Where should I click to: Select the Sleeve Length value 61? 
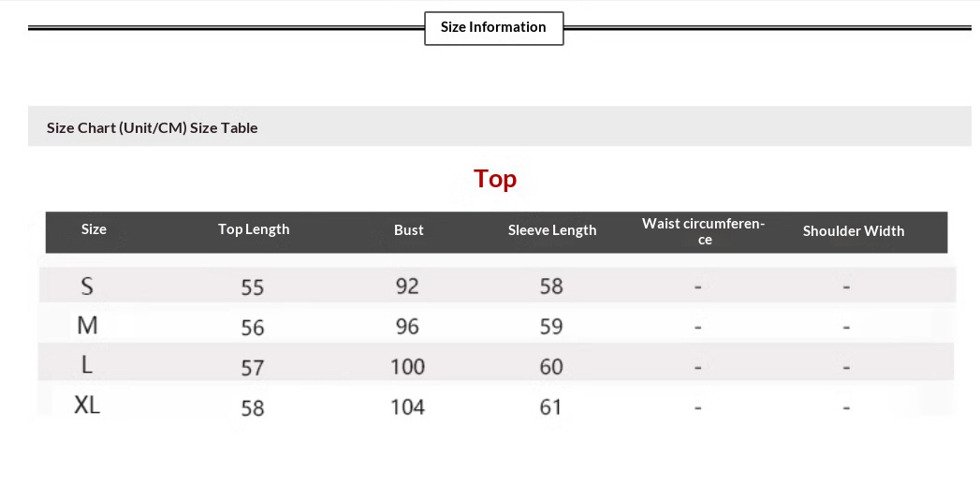(551, 407)
